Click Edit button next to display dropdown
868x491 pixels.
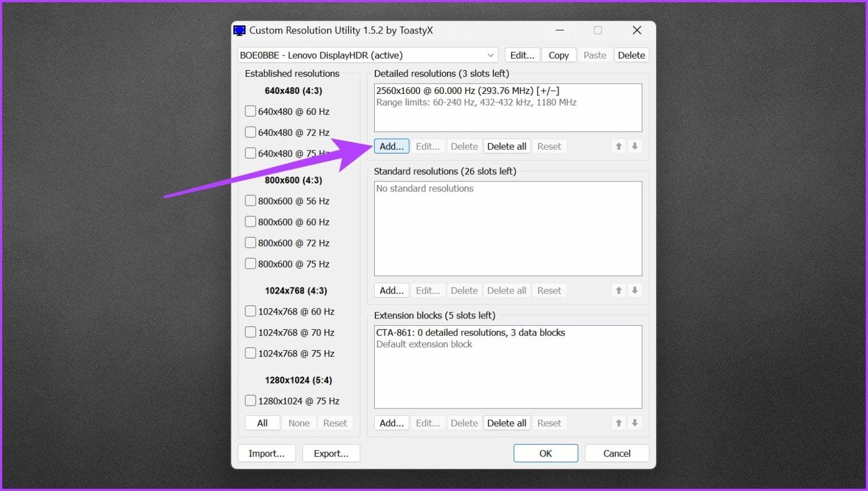pos(522,55)
